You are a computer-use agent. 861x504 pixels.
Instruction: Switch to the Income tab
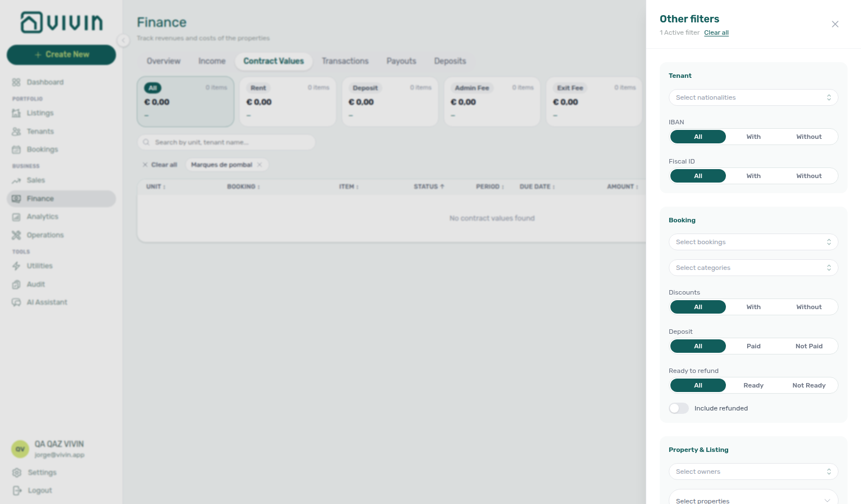click(212, 61)
